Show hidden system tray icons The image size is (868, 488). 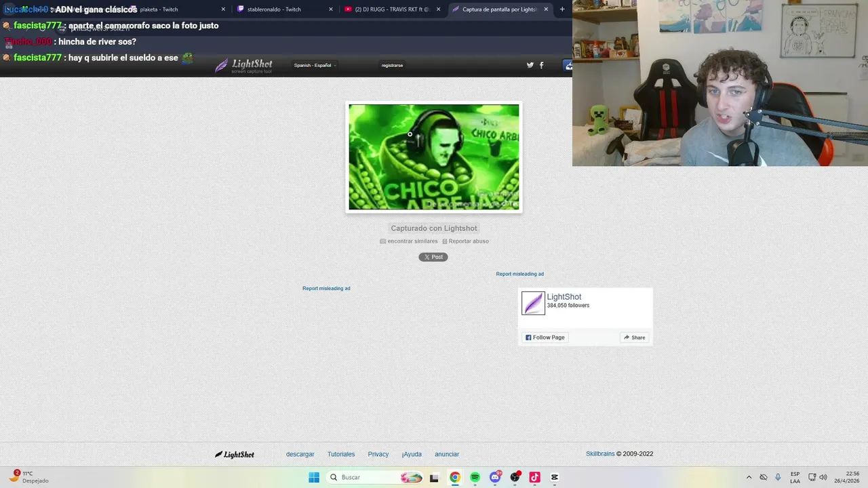[x=749, y=477]
